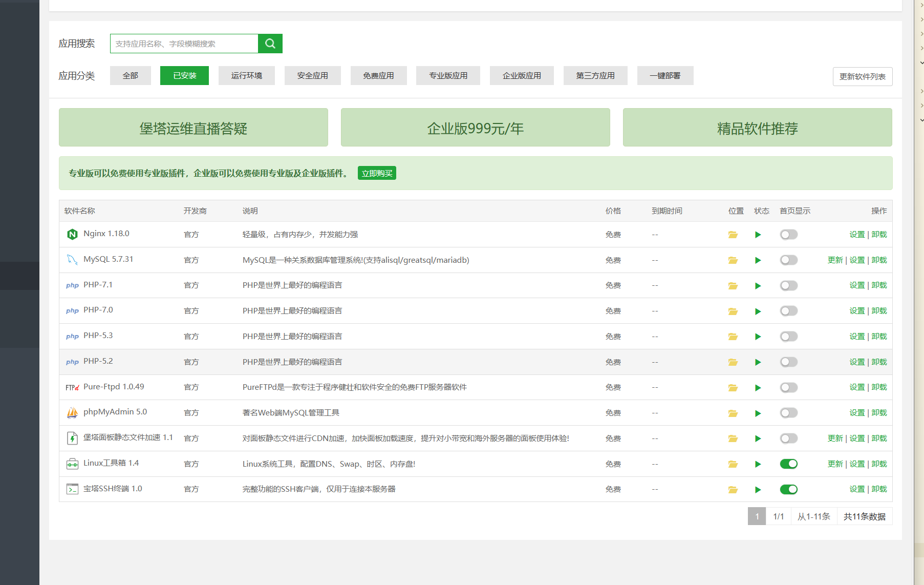
Task: Click 设置 link for 宝塔SSH终端 1.0
Action: [x=857, y=489]
